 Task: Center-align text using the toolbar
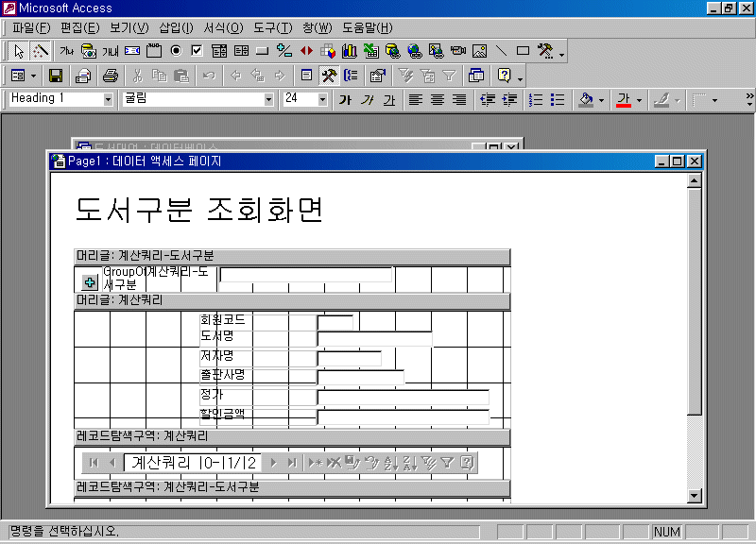coord(438,99)
